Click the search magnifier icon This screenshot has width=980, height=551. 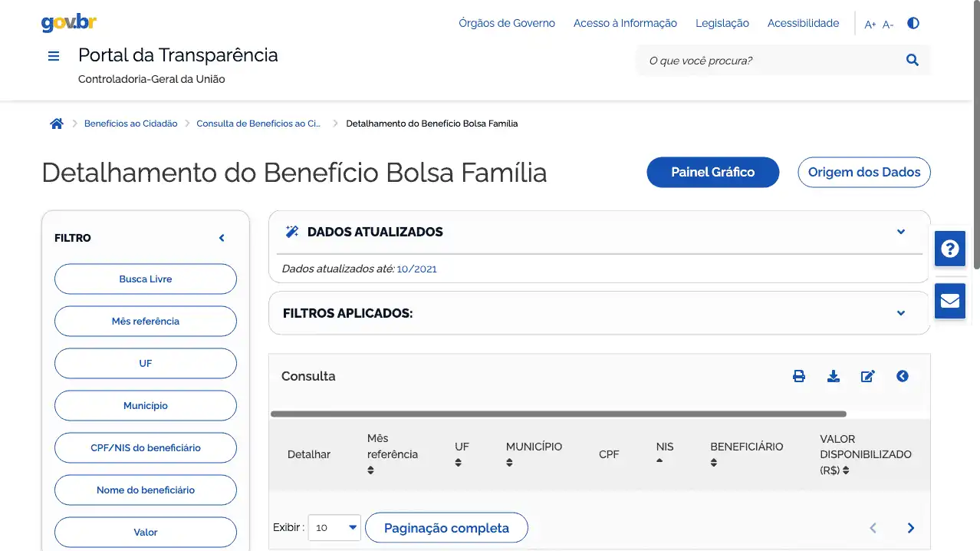click(x=913, y=60)
